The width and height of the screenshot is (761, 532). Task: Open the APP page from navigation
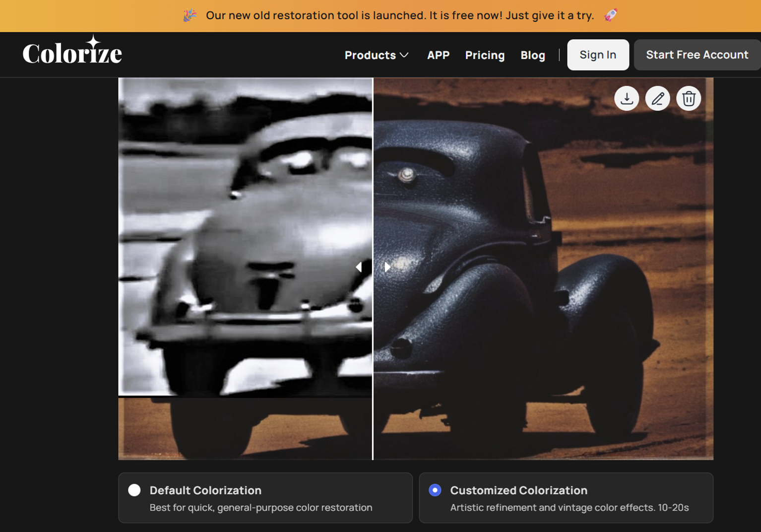tap(438, 55)
